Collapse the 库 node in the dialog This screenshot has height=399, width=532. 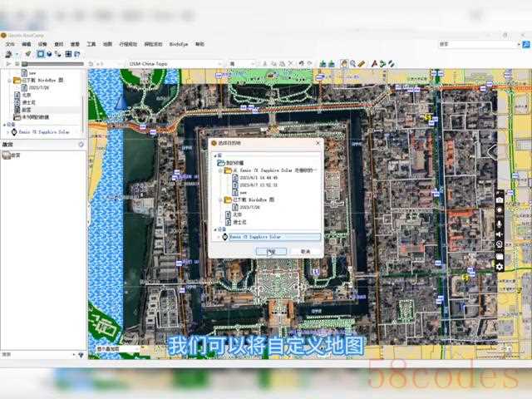pos(215,155)
